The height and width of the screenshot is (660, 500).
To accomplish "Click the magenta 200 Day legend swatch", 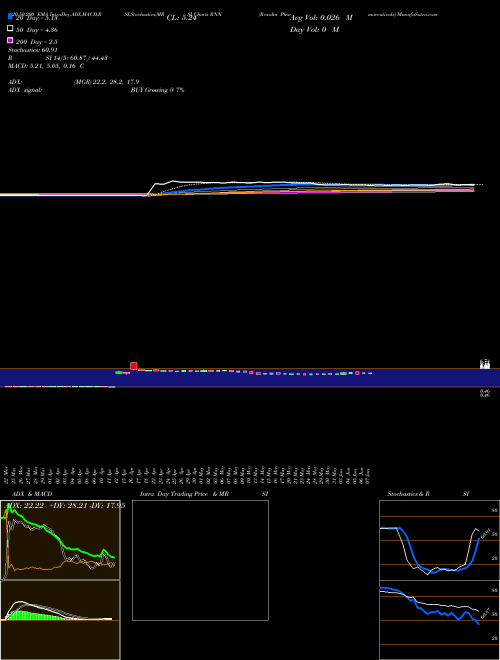I will (10, 40).
